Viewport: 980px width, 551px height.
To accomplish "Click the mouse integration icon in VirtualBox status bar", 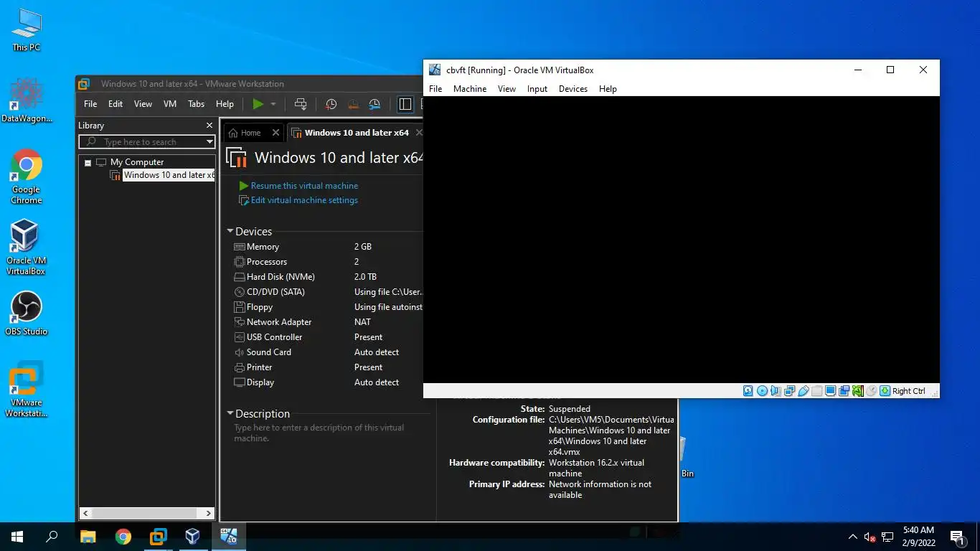I will pos(871,391).
